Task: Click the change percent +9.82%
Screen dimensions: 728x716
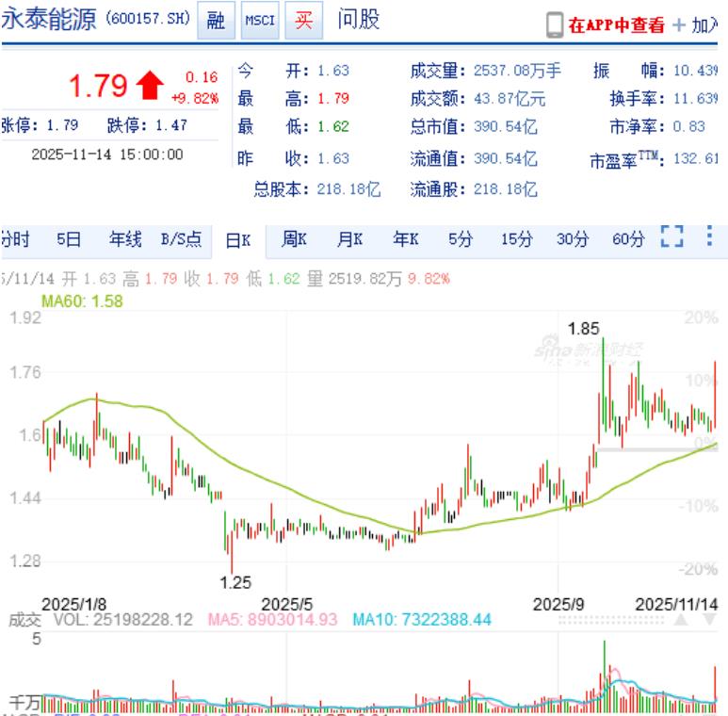Action: pyautogui.click(x=195, y=98)
